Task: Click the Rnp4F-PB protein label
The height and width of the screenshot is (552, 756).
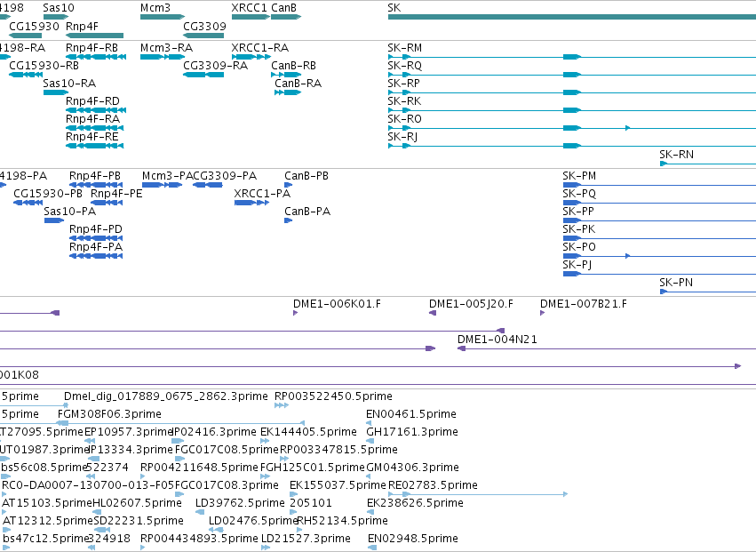Action: point(95,176)
